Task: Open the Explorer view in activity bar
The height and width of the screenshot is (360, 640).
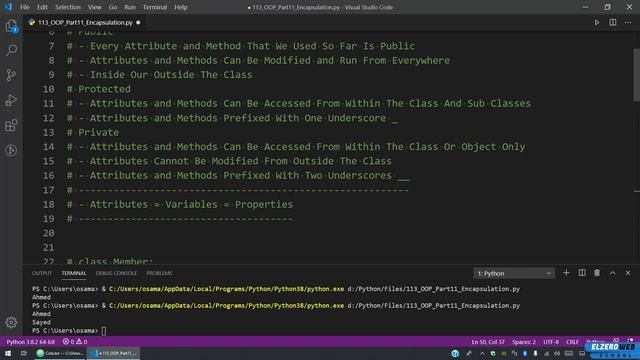Action: click(x=11, y=26)
